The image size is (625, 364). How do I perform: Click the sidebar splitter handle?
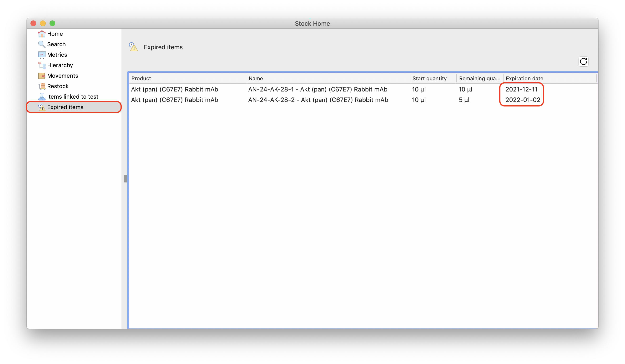(x=126, y=178)
